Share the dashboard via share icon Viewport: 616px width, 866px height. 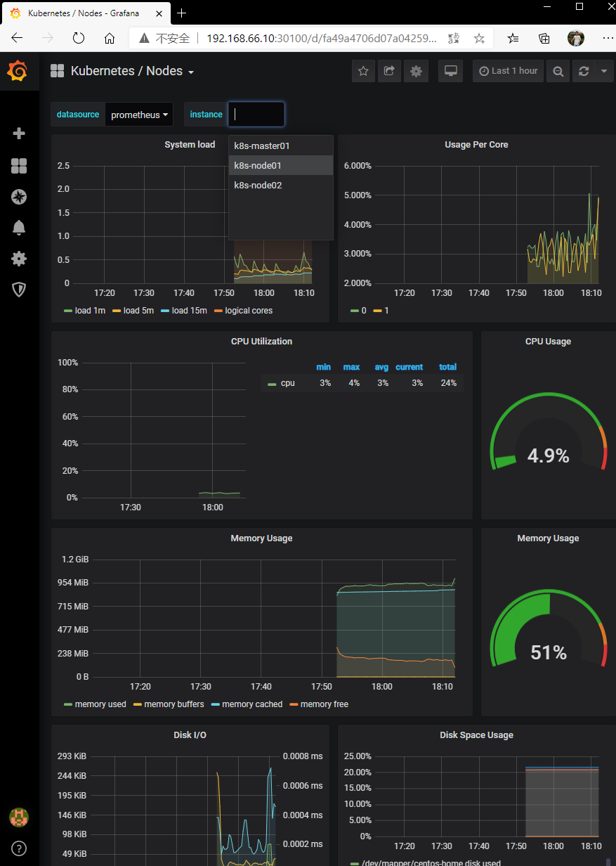(389, 71)
